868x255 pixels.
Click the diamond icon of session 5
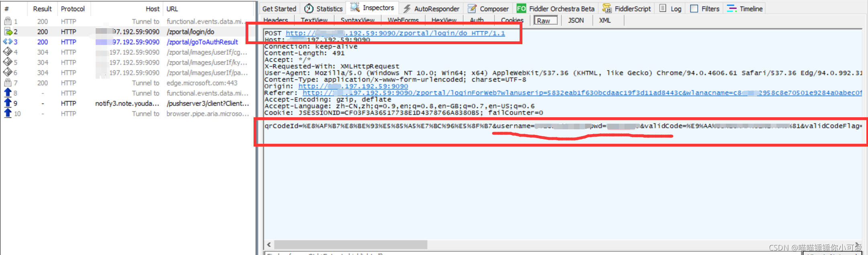[x=8, y=62]
